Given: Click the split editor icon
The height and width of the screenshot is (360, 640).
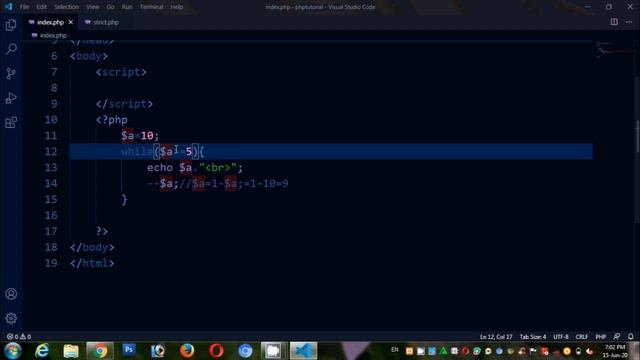Looking at the screenshot, I should pos(614,22).
